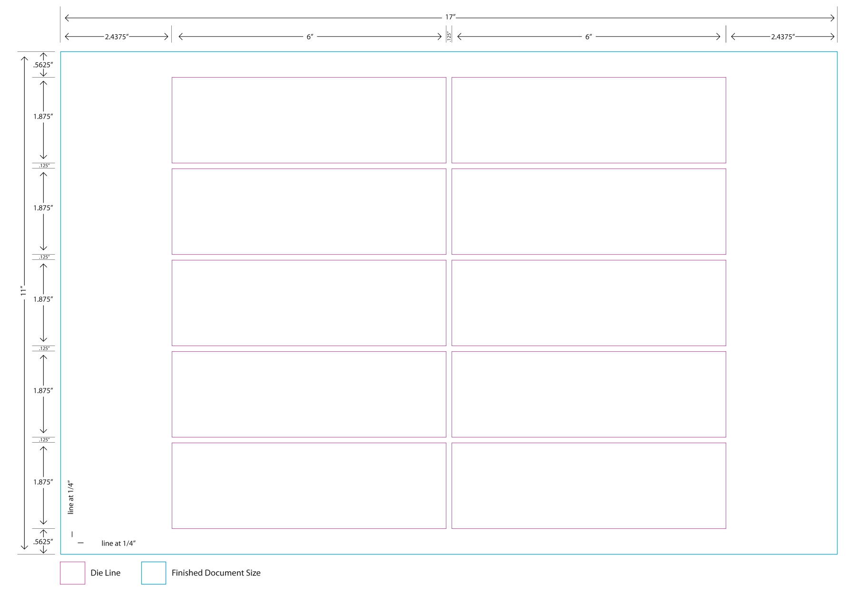Click inside the middle row right die rectangle

coord(589,303)
